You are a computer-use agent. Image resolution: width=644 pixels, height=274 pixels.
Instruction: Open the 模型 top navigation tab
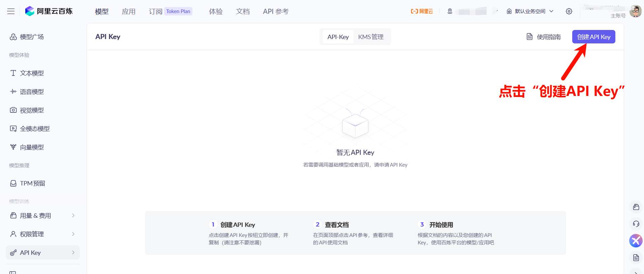102,11
